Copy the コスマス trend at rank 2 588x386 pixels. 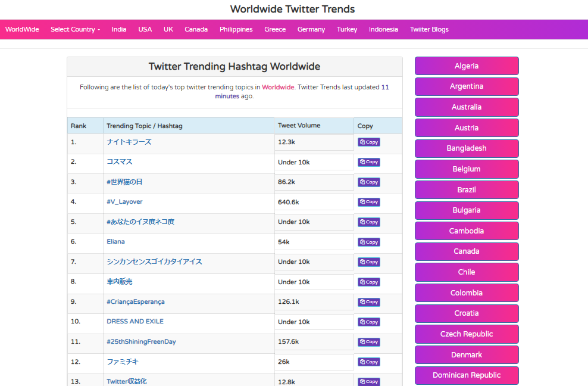(x=368, y=162)
